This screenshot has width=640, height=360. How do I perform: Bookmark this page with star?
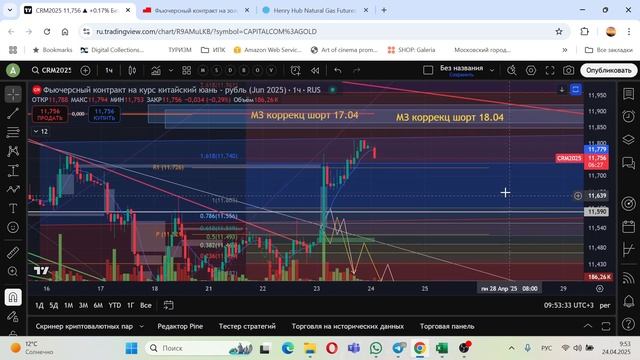(x=559, y=31)
